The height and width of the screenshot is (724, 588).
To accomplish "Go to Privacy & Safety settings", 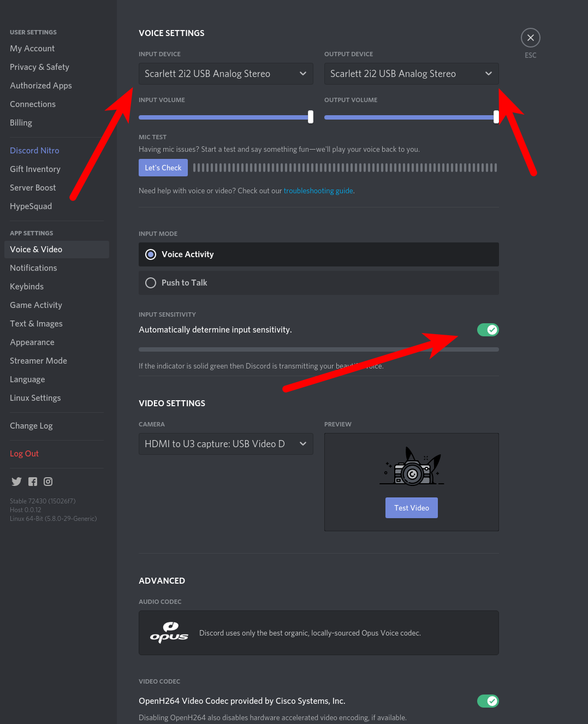I will point(39,67).
